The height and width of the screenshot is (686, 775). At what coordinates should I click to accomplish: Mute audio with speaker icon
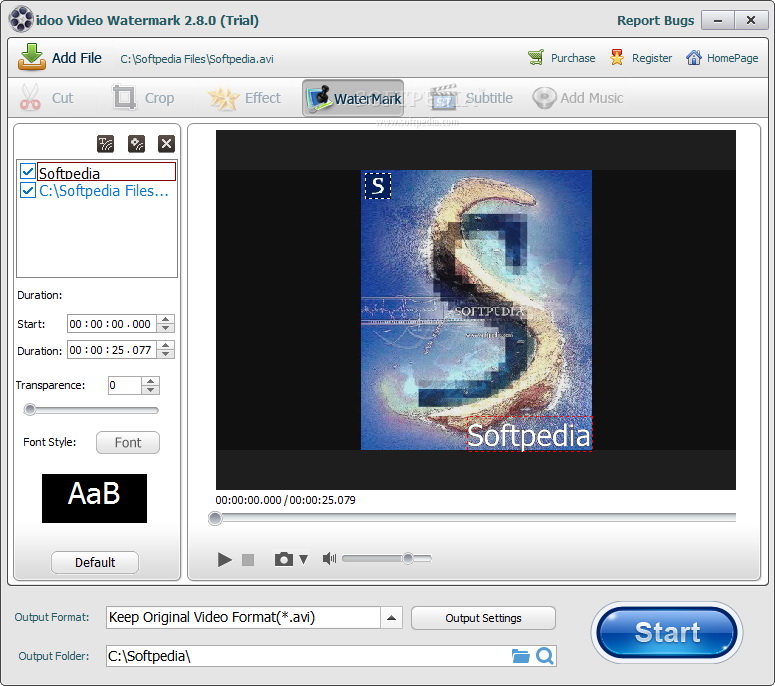(x=329, y=558)
